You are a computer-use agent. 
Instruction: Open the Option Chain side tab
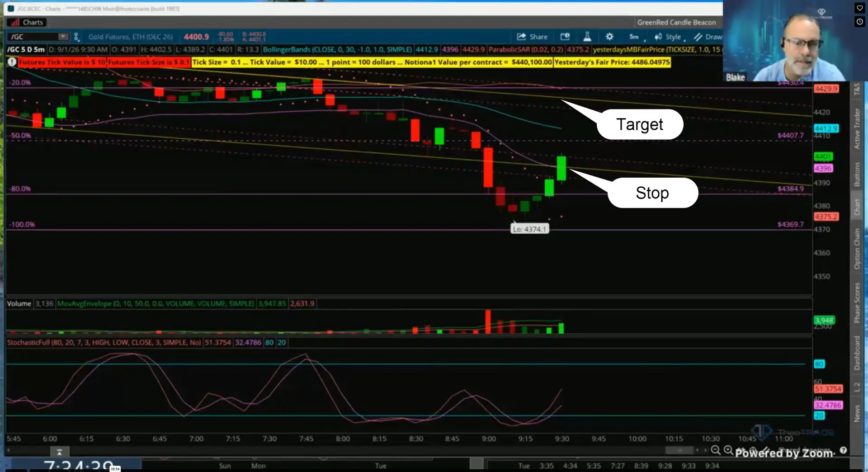click(x=857, y=248)
